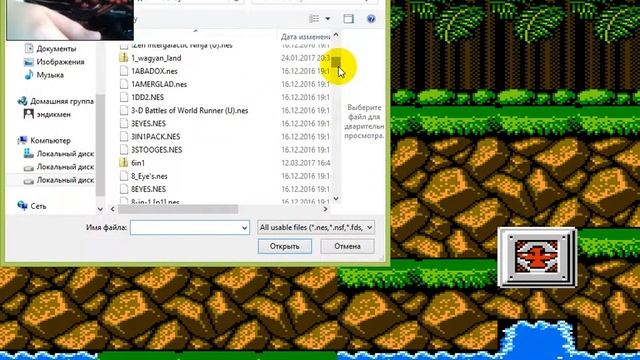Click navigation pane scroll down arrow
This screenshot has width=640, height=360.
pos(100,209)
